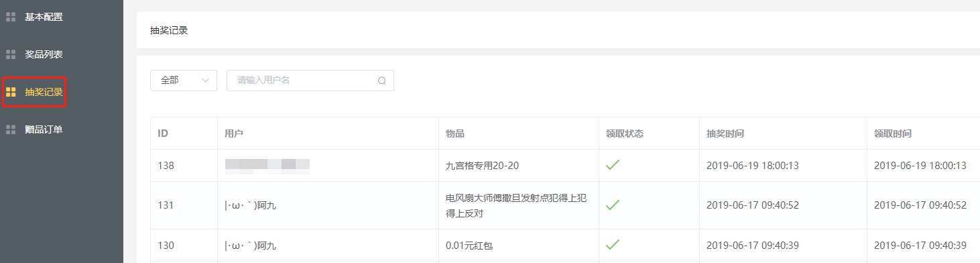The image size is (980, 263).
Task: Click the grid icon beside 奖品列表
Action: 11,54
